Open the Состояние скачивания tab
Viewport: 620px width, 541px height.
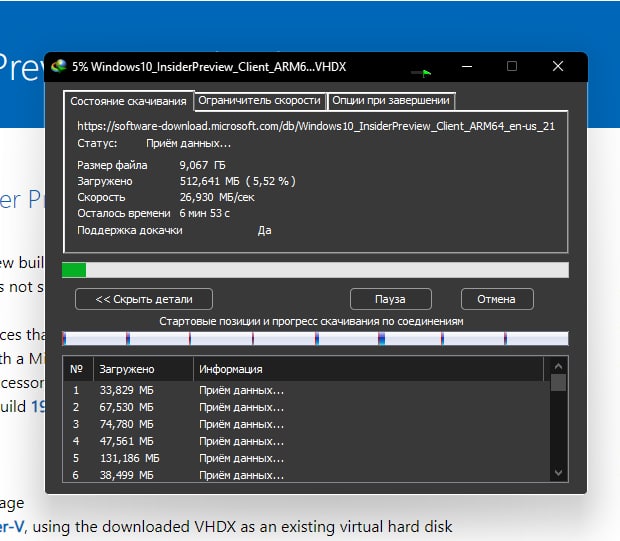tap(128, 101)
